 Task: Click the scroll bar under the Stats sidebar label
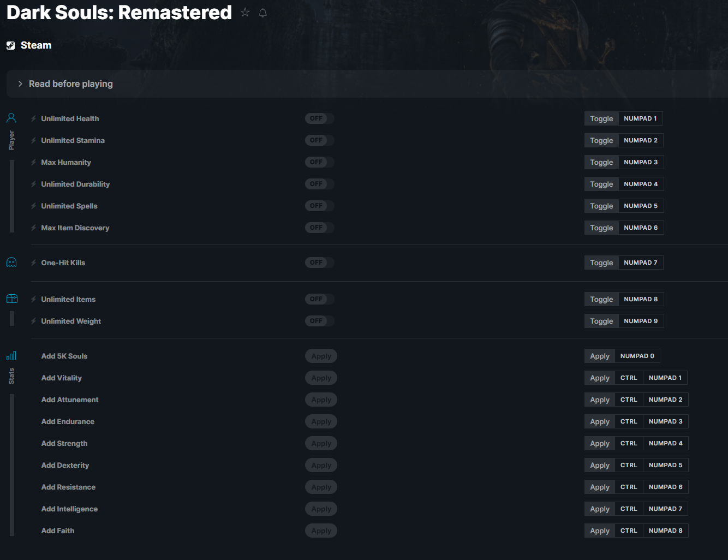(12, 465)
